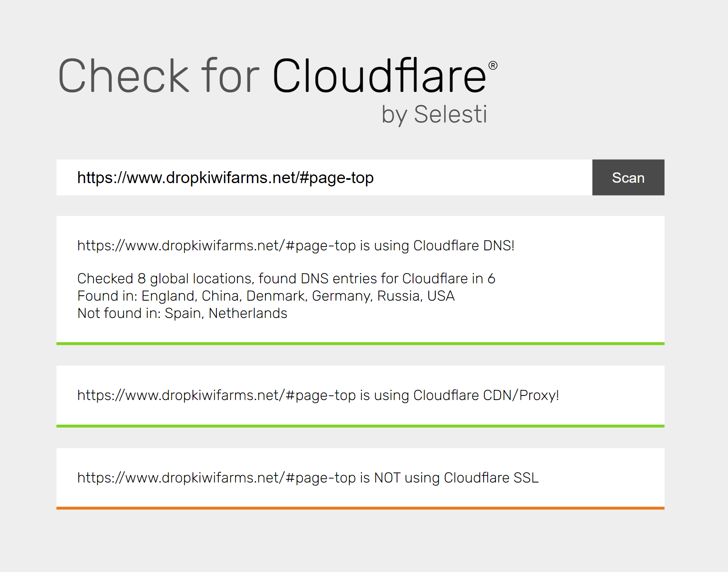Image resolution: width=728 pixels, height=572 pixels.
Task: Select the 'is using Cloudflare DNS!' result line
Action: [296, 245]
